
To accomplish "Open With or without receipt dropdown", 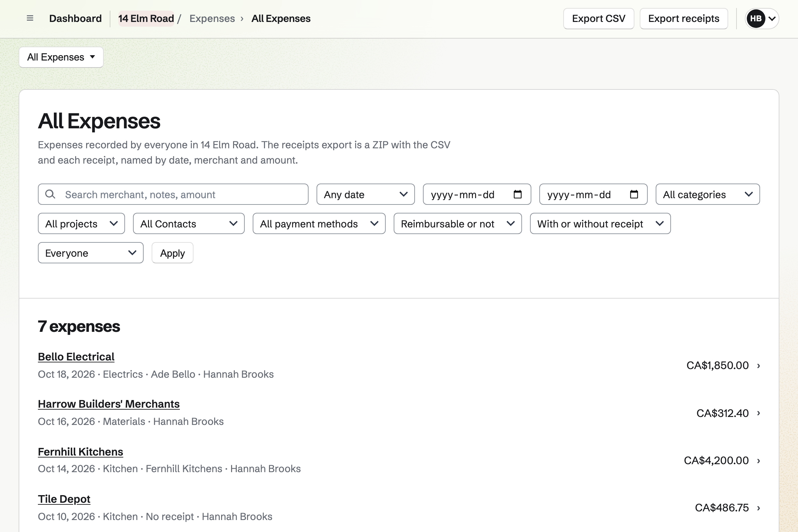I will click(x=600, y=223).
